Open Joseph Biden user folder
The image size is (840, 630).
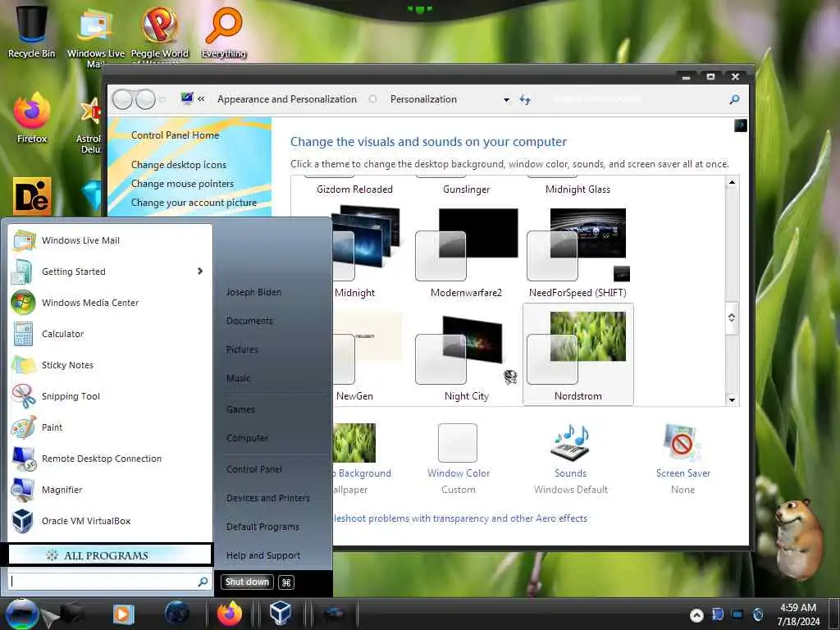pyautogui.click(x=253, y=292)
